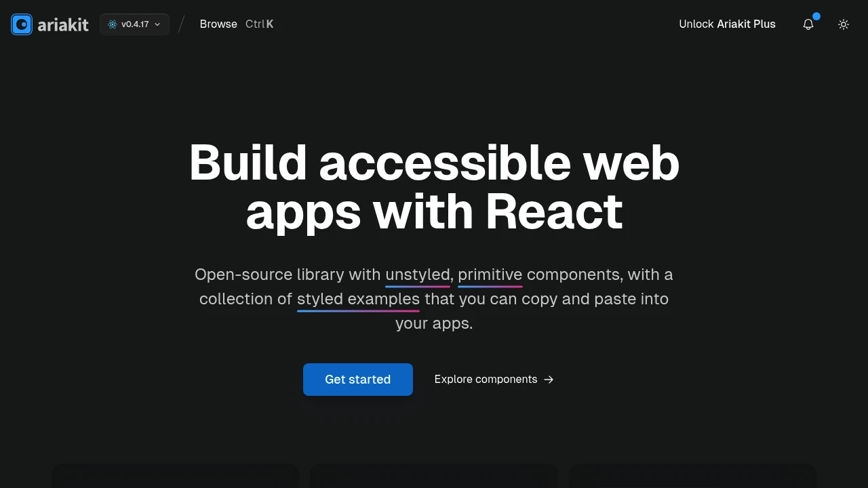Toggle the site theme to light mode
Screen dimensions: 868x488
844,24
